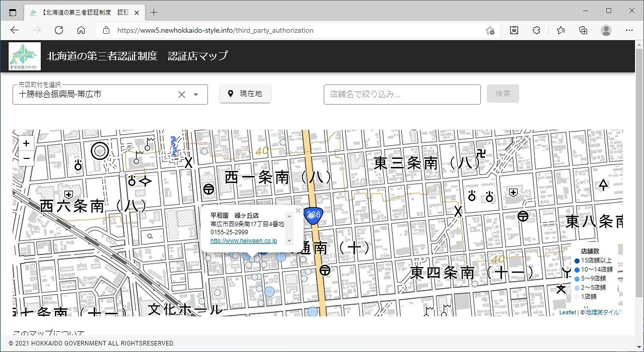
Task: Close the 平和園 store popup
Action: click(x=298, y=211)
